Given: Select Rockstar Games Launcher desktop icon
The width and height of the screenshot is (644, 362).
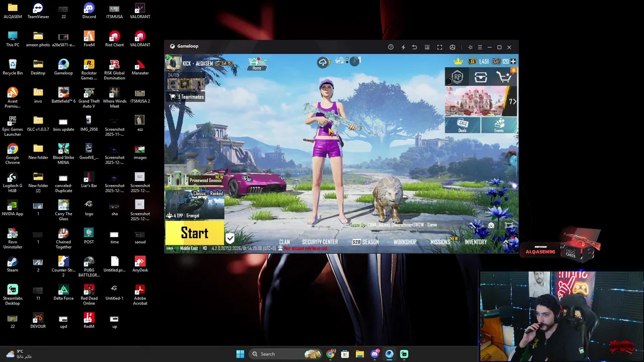Looking at the screenshot, I should point(89,69).
